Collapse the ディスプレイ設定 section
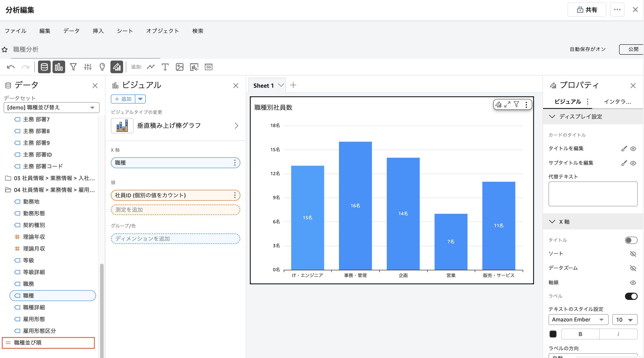The height and width of the screenshot is (358, 644). point(552,117)
